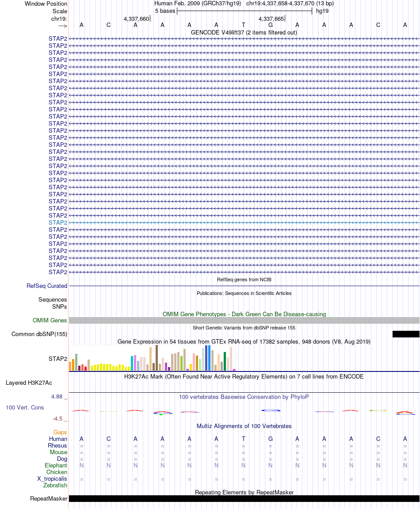Click the T base in the reference sequence row

coord(244,25)
